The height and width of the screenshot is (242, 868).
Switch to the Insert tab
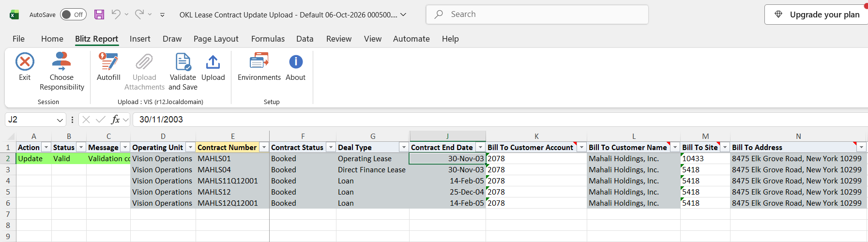tap(140, 39)
